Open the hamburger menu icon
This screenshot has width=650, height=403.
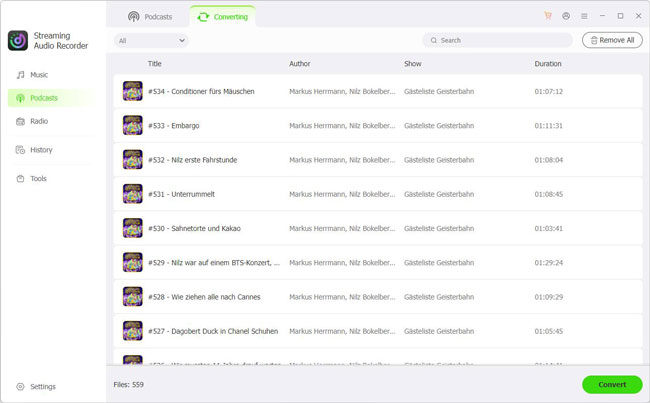[584, 16]
